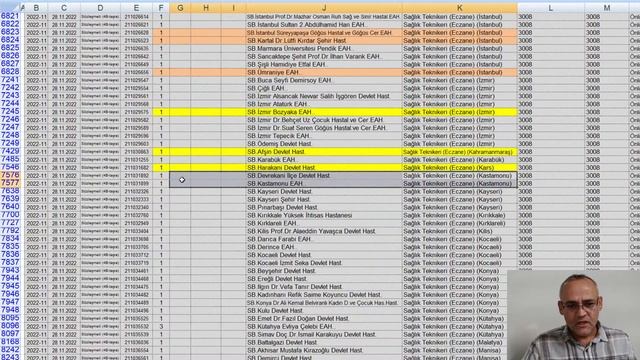
Task: Click 'Sağlık Teknikeri (Eczane) (Kırıkkale)' cell
Action: click(460, 215)
